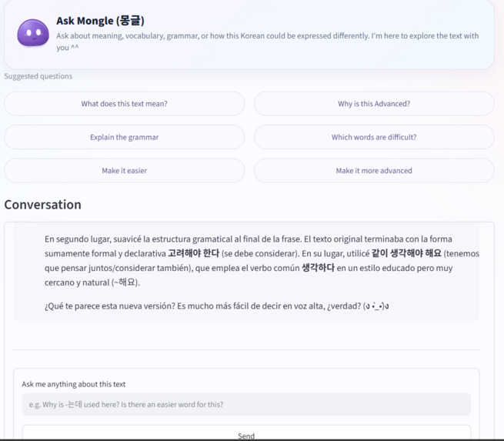
Task: Click the 'Conversation' heading
Action: pos(43,205)
